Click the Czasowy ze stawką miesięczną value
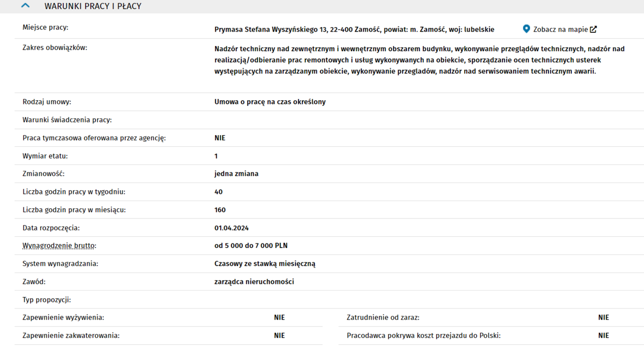 pos(265,263)
